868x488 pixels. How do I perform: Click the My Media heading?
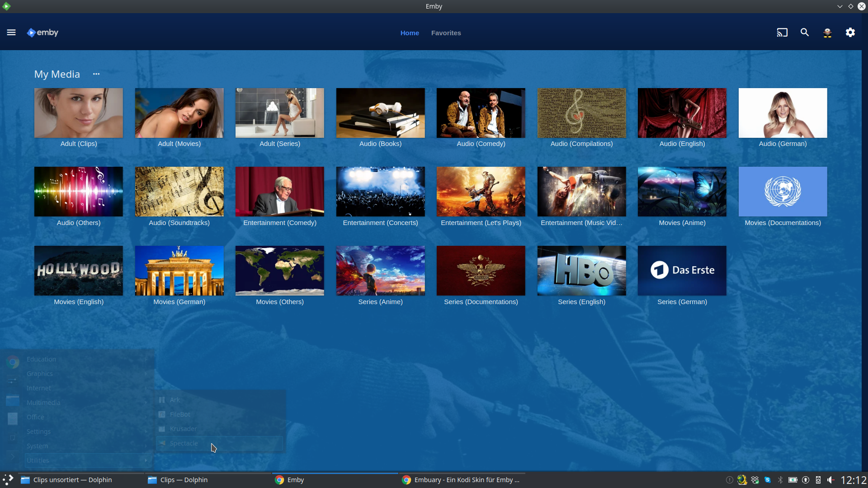click(x=57, y=74)
